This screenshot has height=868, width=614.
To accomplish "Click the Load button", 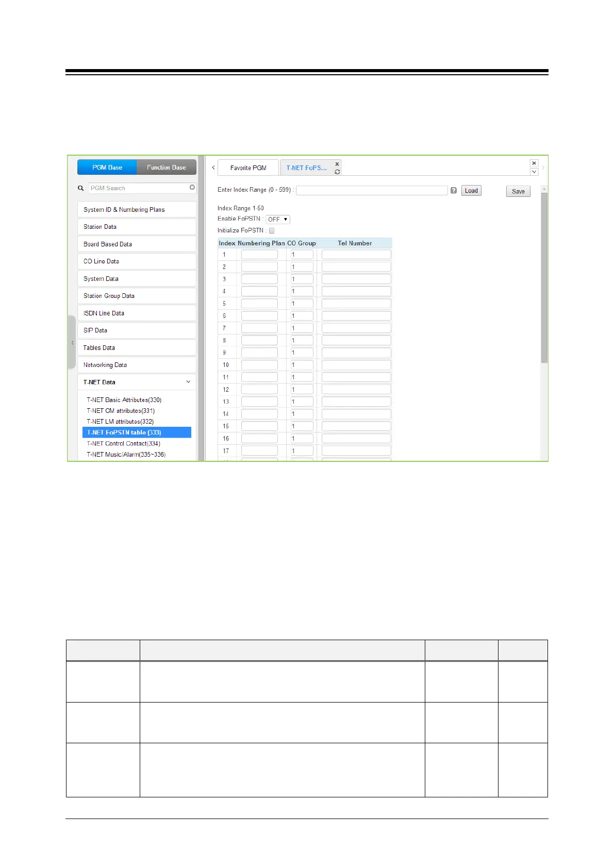I will tap(471, 191).
